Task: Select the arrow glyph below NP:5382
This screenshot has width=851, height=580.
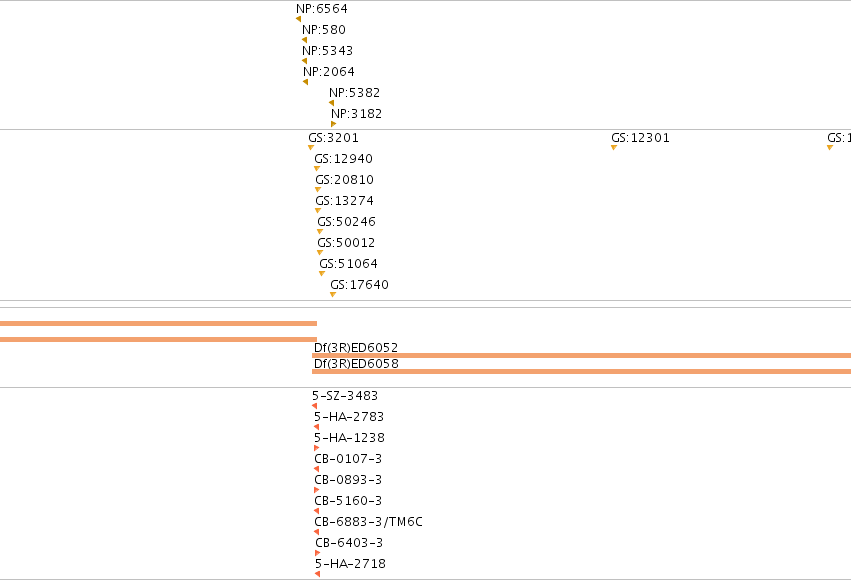Action: [332, 103]
